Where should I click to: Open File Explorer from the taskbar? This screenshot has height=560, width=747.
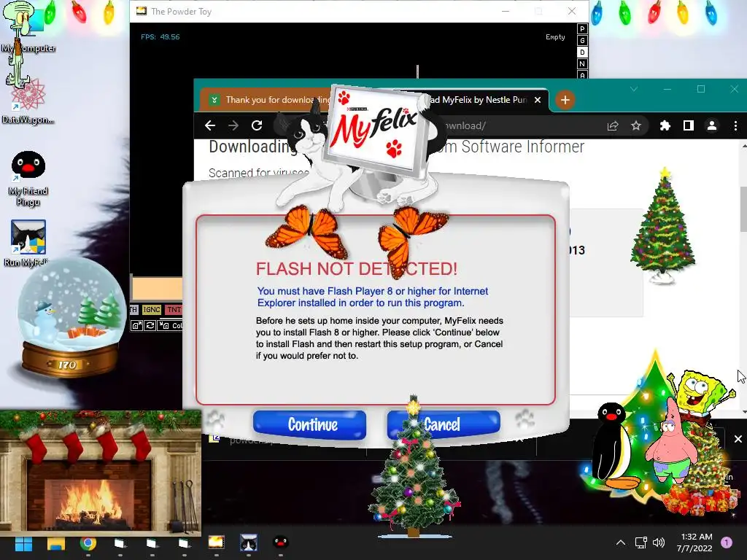[55, 543]
